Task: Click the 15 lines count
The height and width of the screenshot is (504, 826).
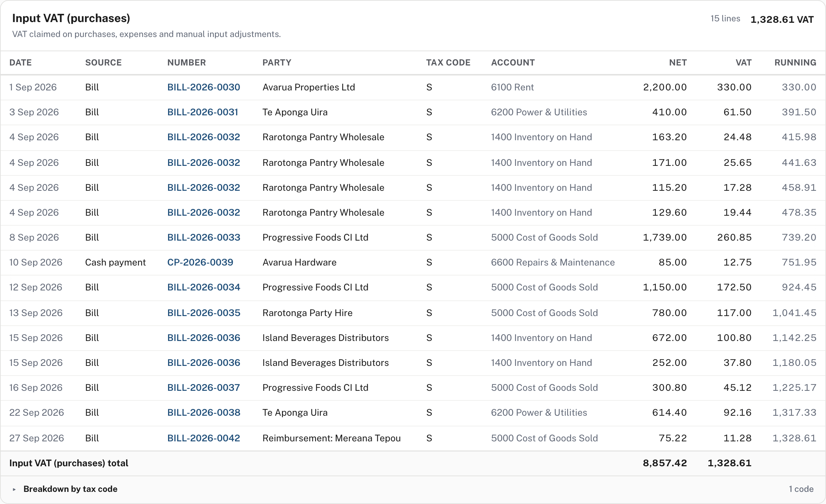Action: point(725,19)
